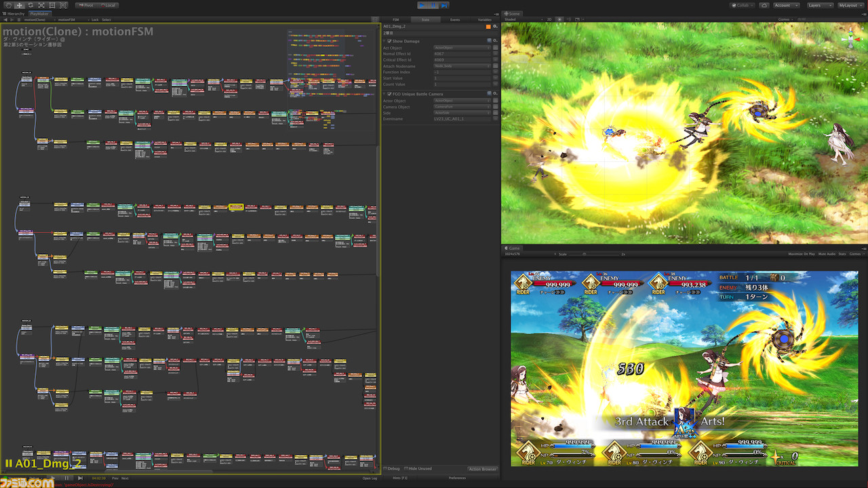Toggle Local handle rotation mode
868x488 pixels.
[107, 5]
